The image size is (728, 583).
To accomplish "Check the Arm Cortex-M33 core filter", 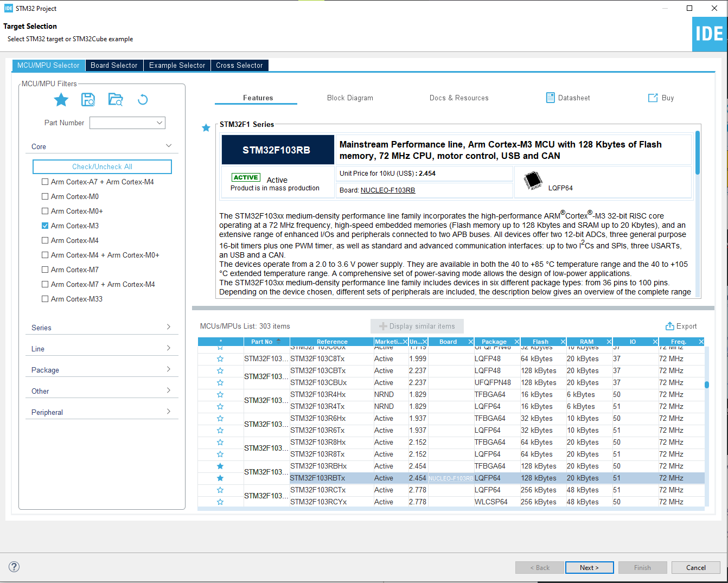I will pyautogui.click(x=45, y=299).
